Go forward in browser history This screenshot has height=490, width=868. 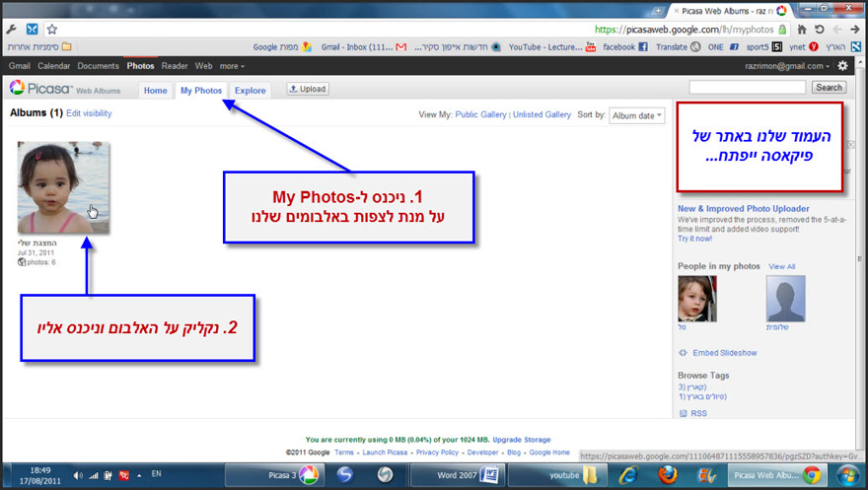[855, 30]
